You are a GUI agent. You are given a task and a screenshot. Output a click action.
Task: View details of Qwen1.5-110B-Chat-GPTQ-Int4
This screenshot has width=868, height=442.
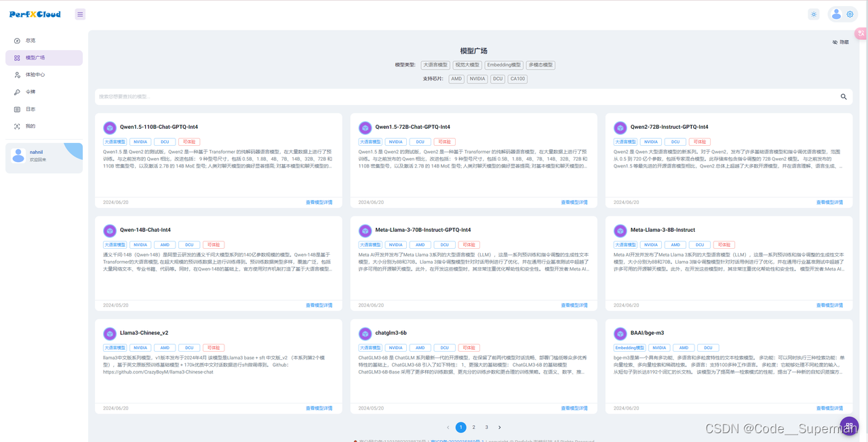[x=319, y=202]
